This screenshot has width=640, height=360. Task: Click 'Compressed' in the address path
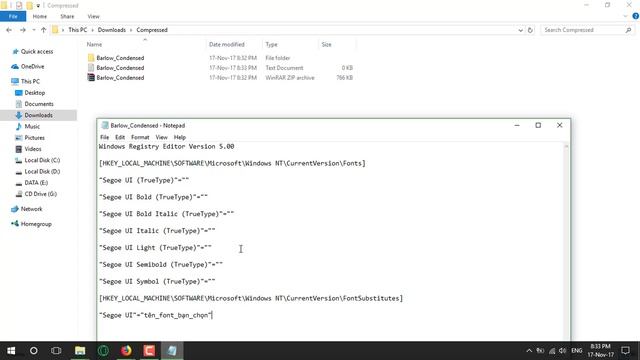click(x=152, y=30)
